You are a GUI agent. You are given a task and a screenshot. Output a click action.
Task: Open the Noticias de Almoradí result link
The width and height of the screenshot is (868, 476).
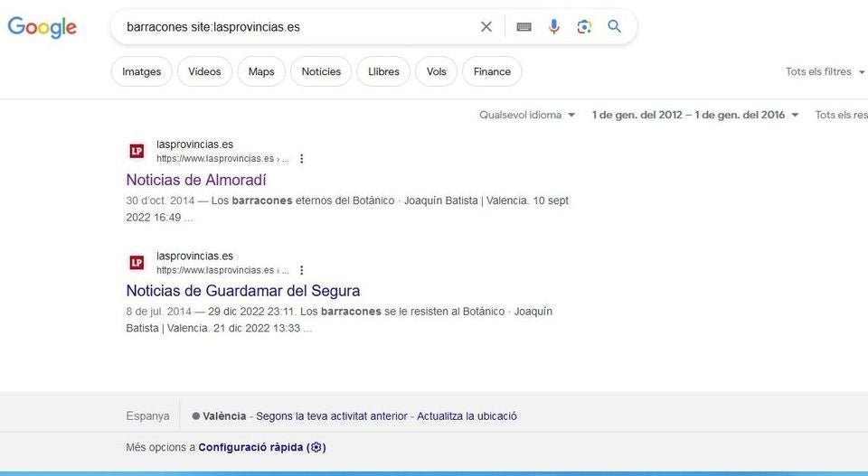point(196,180)
